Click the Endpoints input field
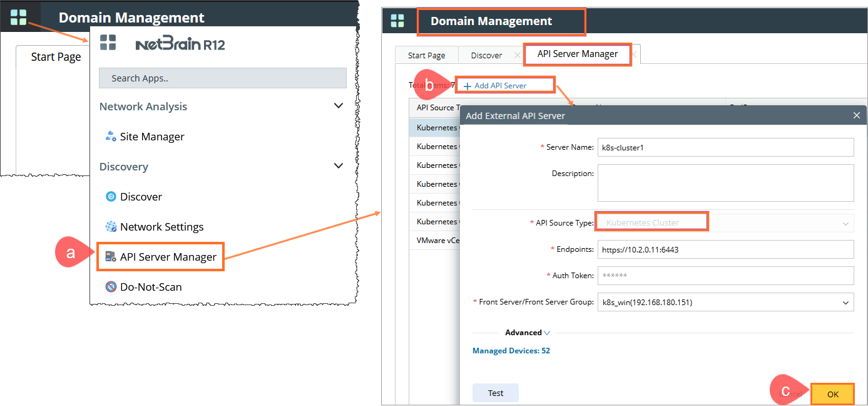The height and width of the screenshot is (406, 868). (725, 249)
